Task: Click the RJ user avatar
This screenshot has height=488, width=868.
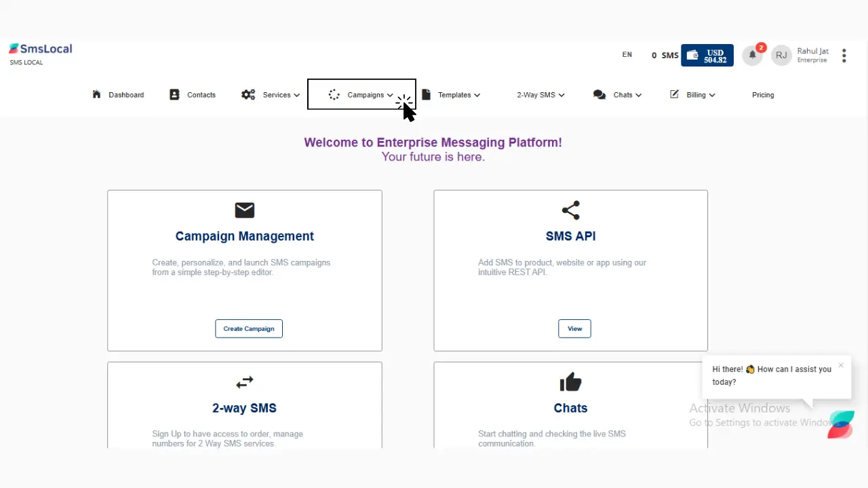Action: (x=781, y=56)
